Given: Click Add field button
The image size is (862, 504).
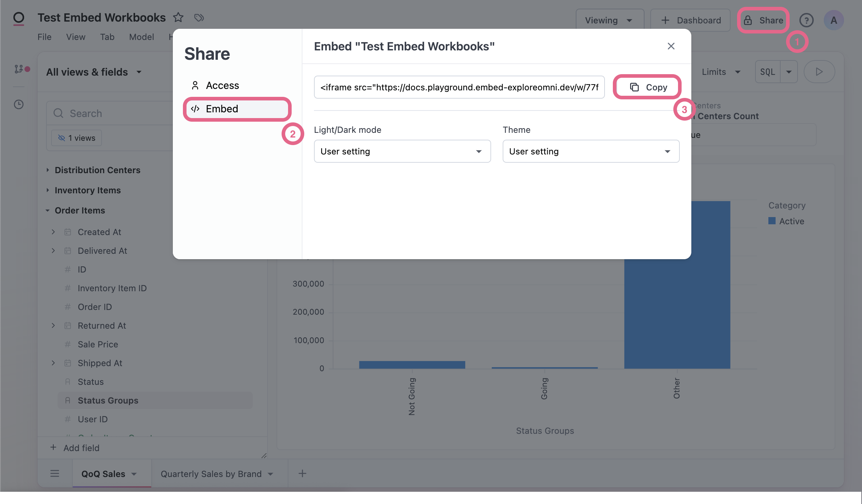Looking at the screenshot, I should [75, 448].
